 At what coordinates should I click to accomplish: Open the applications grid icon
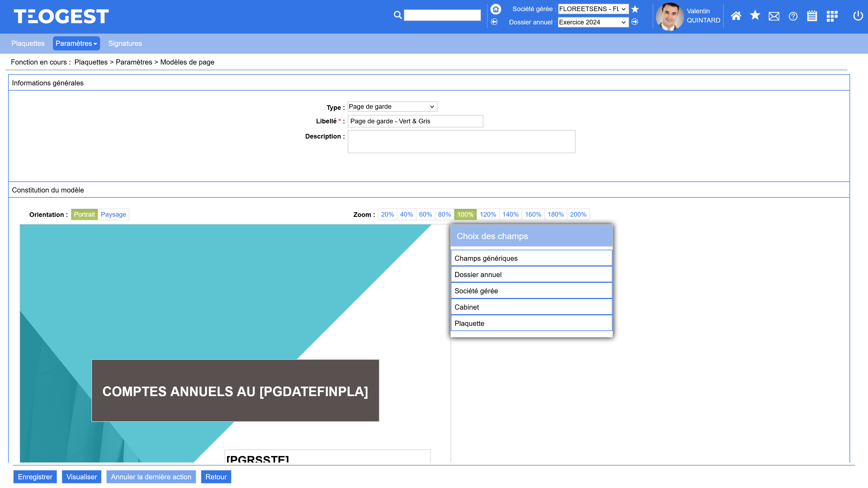click(x=832, y=16)
